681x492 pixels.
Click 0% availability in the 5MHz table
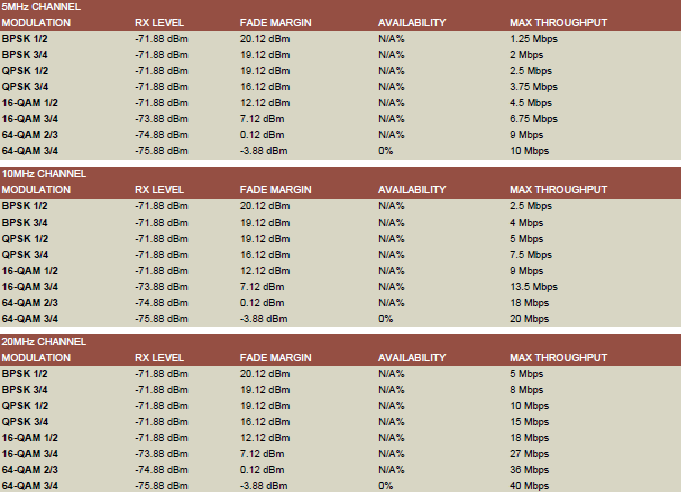(385, 151)
